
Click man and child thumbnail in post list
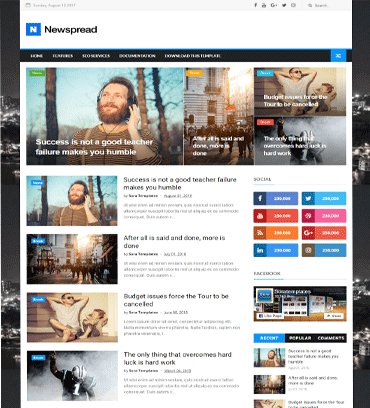[x=72, y=317]
